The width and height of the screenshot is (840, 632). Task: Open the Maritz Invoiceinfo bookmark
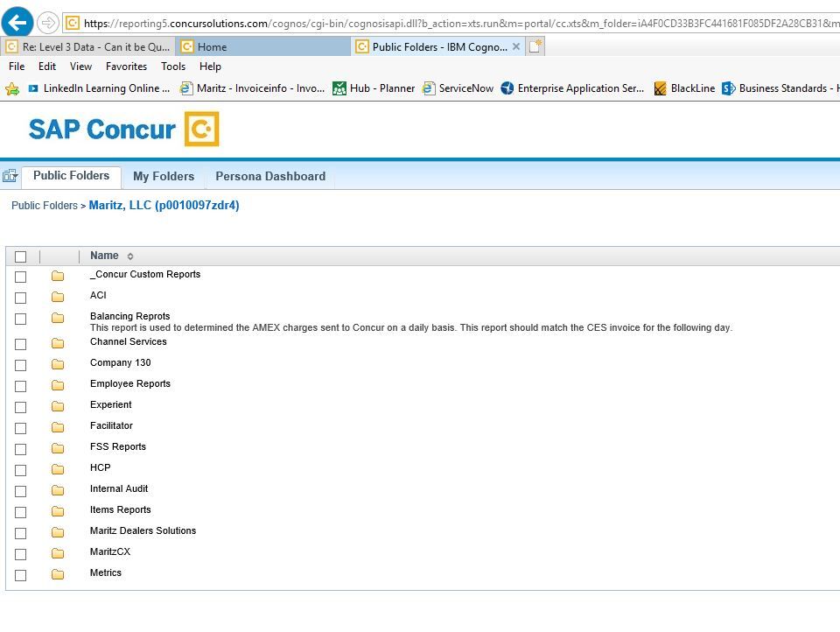coord(252,88)
